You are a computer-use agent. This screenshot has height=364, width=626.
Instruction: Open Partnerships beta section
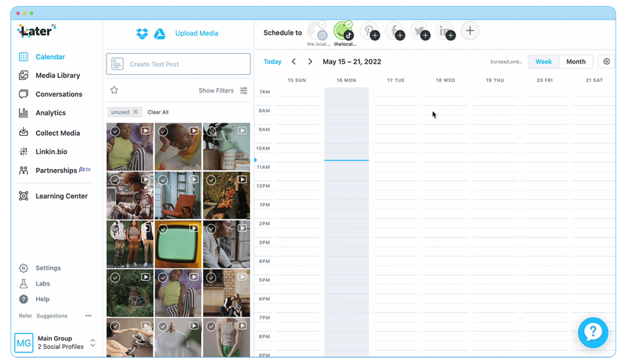55,171
